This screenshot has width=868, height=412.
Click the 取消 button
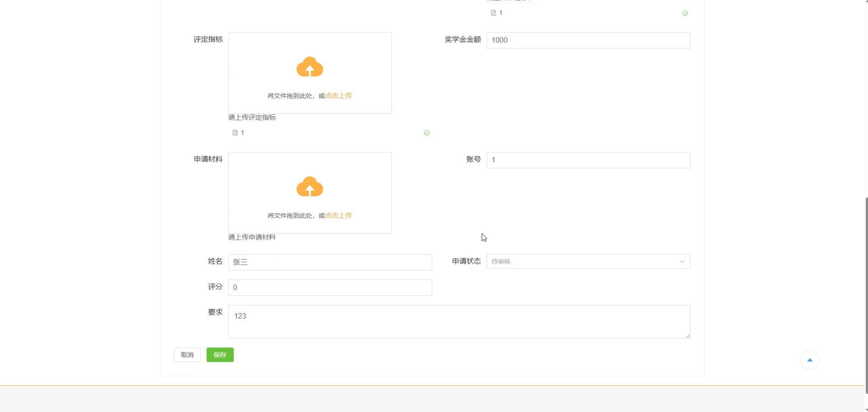pyautogui.click(x=187, y=355)
